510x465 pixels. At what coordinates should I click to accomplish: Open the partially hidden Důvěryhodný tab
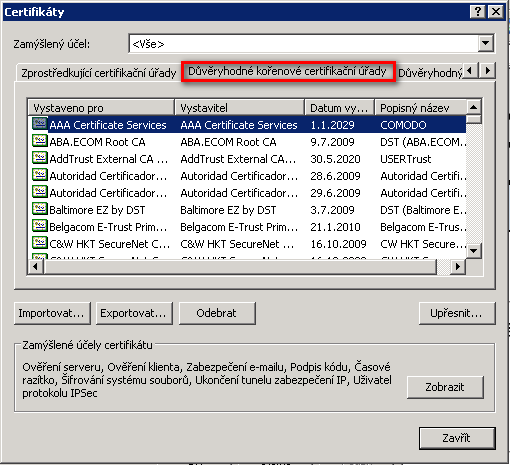click(430, 73)
